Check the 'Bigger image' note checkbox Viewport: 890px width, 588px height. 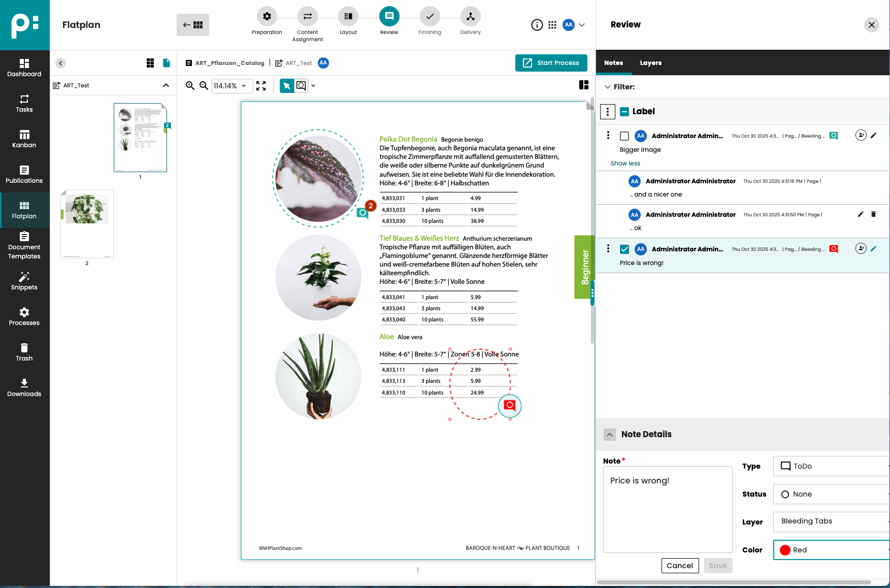click(x=624, y=136)
